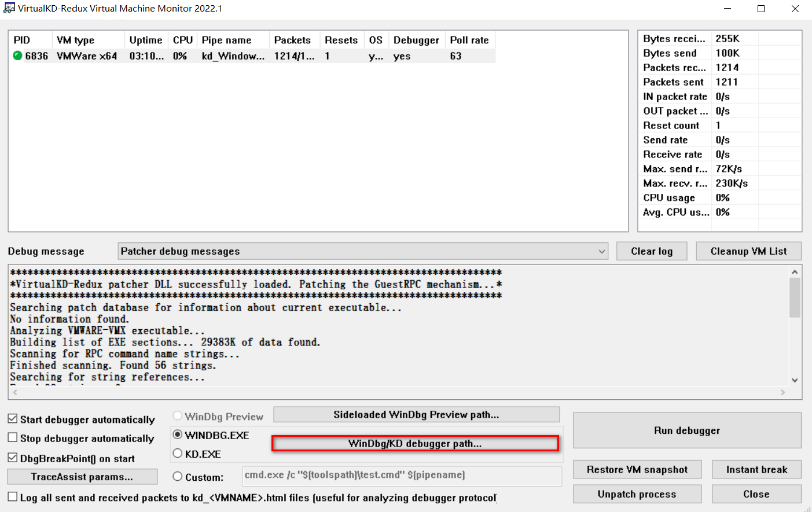Maximize the VirtualKD-Redux window
This screenshot has width=812, height=512.
coord(761,9)
